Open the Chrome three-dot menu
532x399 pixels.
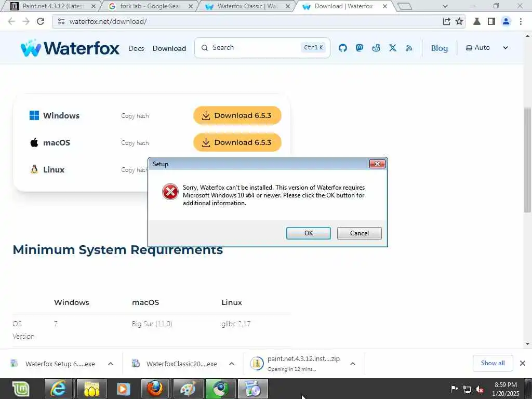coord(521,21)
